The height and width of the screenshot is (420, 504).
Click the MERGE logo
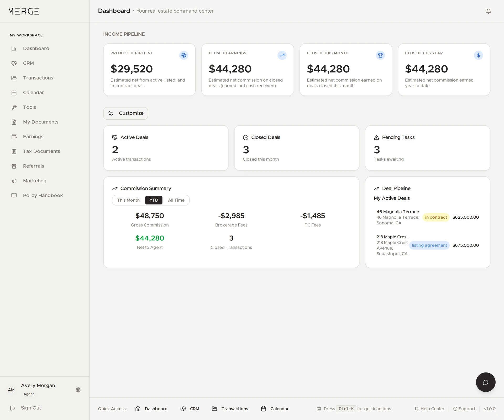24,11
